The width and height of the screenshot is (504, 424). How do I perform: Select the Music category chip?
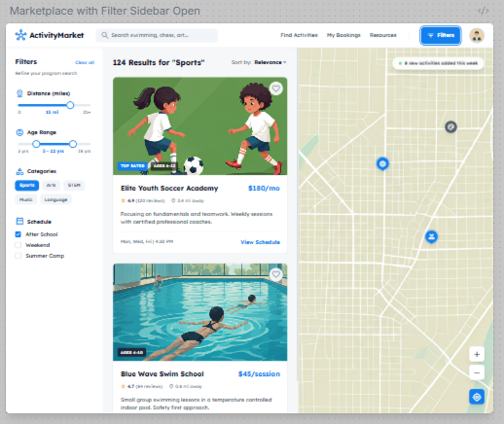26,199
